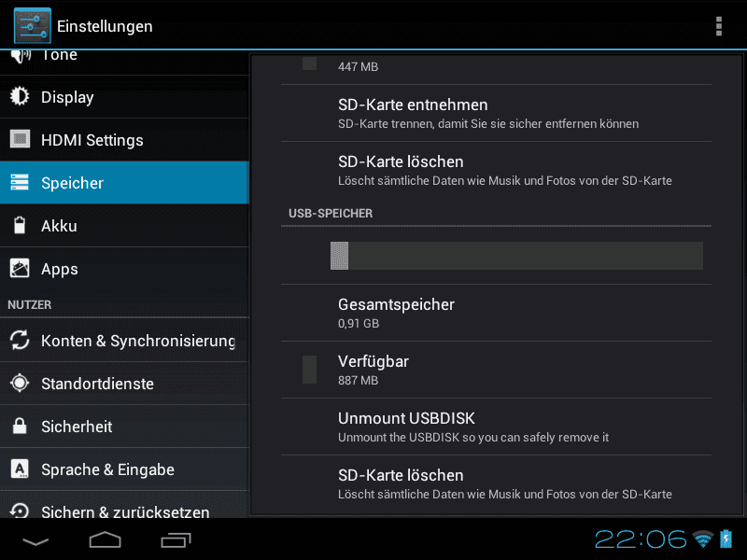Viewport: 747px width, 560px height.
Task: Tap SD-Karte entnehmen to unmount card
Action: 496,113
